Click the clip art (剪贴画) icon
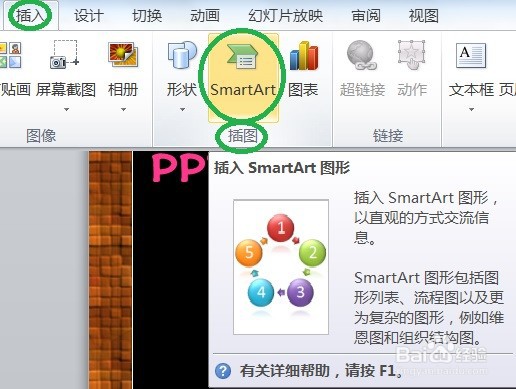The image size is (516, 389). pos(11,55)
